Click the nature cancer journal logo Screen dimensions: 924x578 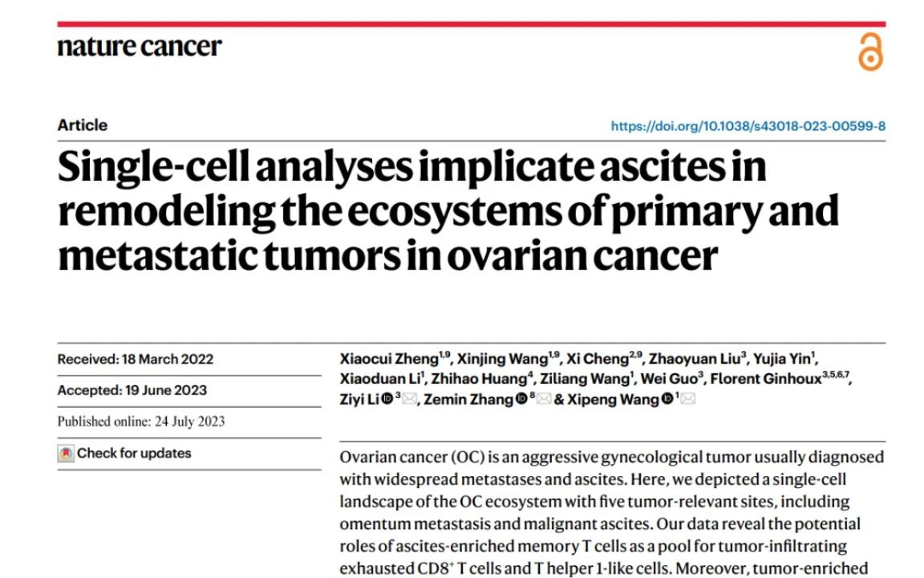click(x=140, y=47)
